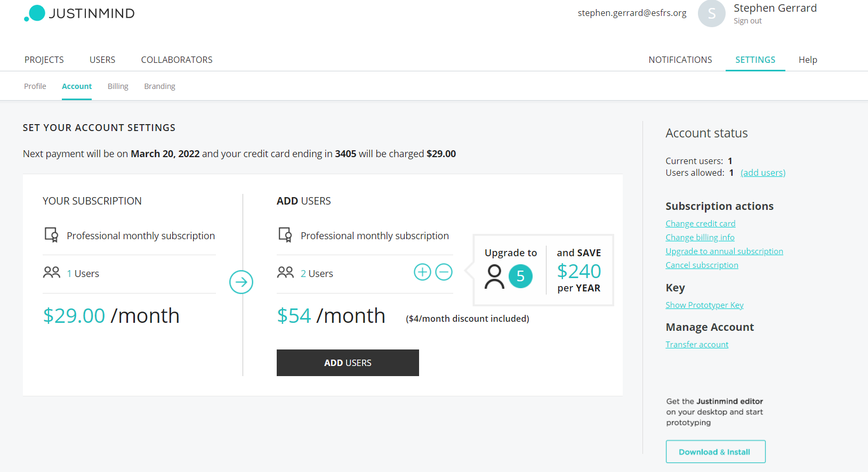868x472 pixels.
Task: Open the Profile tab
Action: point(35,86)
